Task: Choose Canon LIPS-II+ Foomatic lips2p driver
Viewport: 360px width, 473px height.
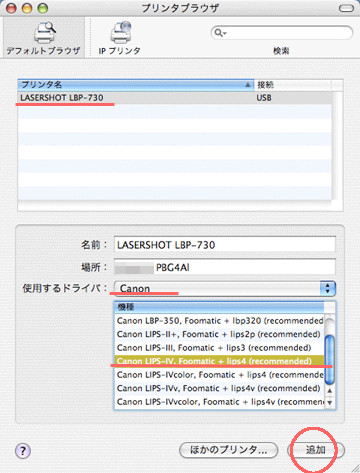Action: point(219,334)
